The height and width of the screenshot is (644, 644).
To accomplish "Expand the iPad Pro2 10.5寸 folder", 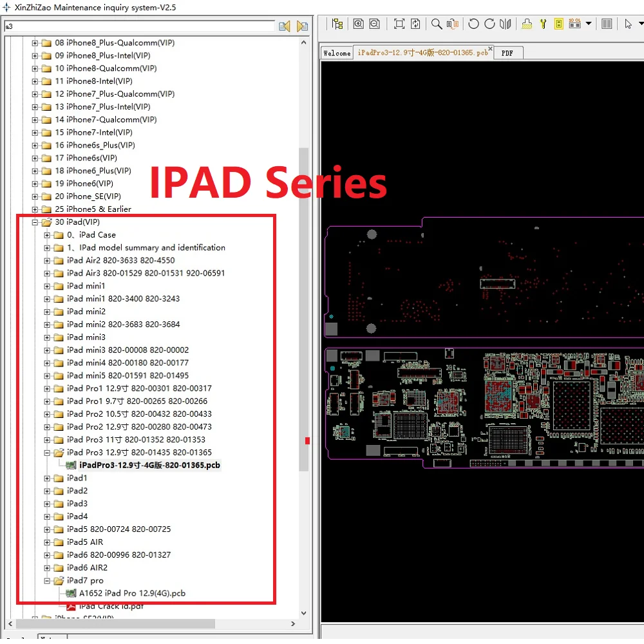I will 47,414.
